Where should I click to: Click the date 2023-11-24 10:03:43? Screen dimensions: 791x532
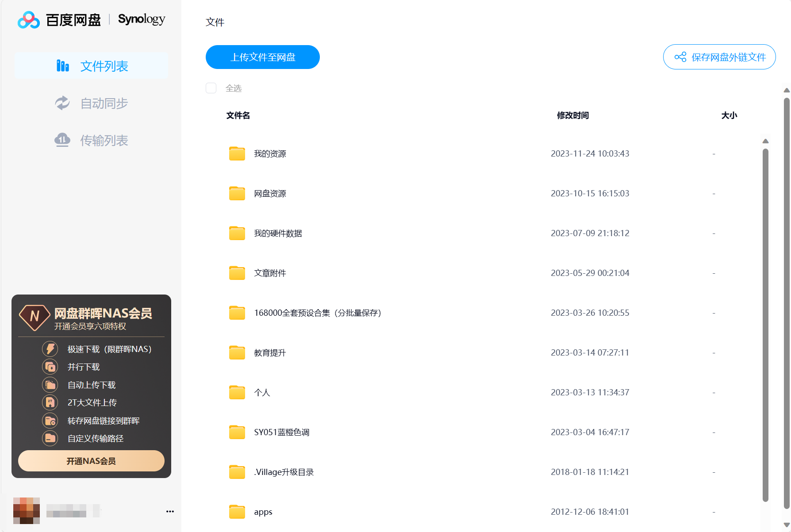(590, 153)
